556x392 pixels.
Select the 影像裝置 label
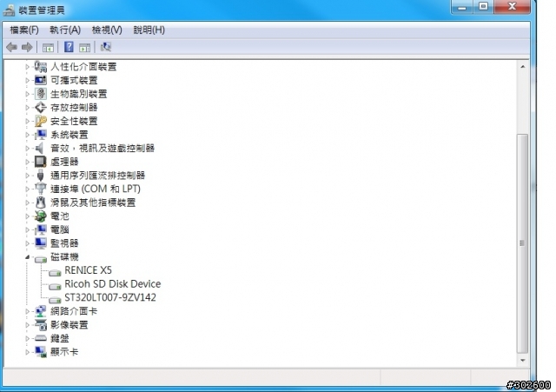point(69,324)
